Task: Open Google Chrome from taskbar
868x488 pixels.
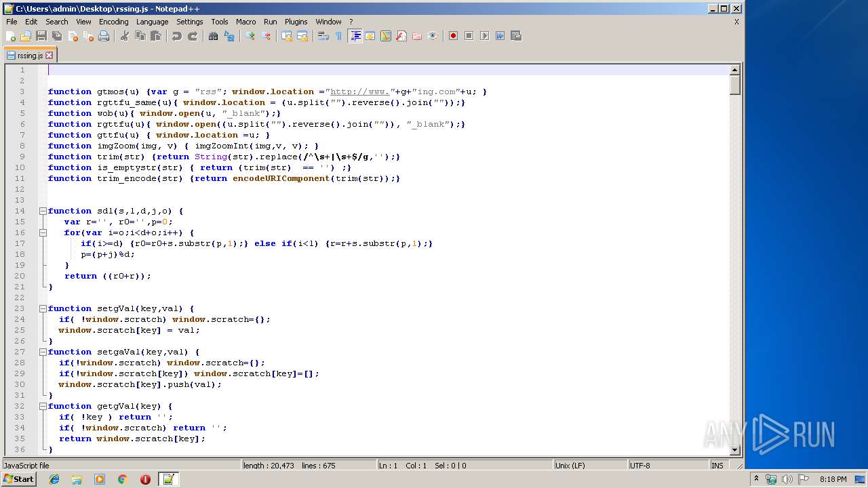Action: pyautogui.click(x=122, y=479)
